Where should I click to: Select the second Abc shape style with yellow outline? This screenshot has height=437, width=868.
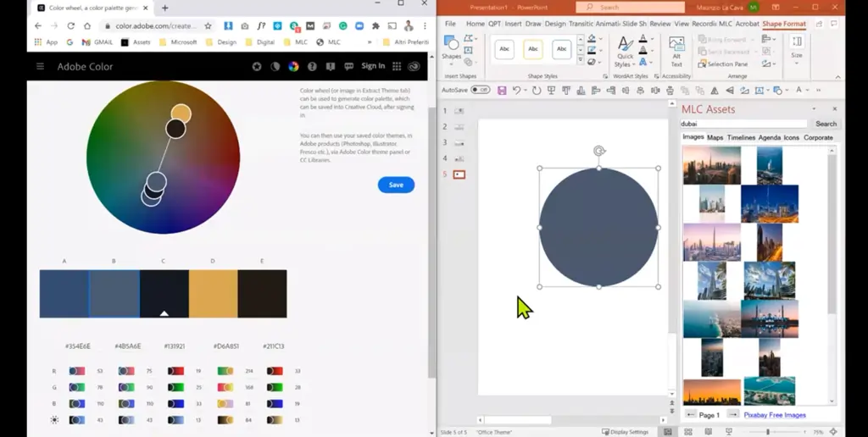(x=533, y=49)
